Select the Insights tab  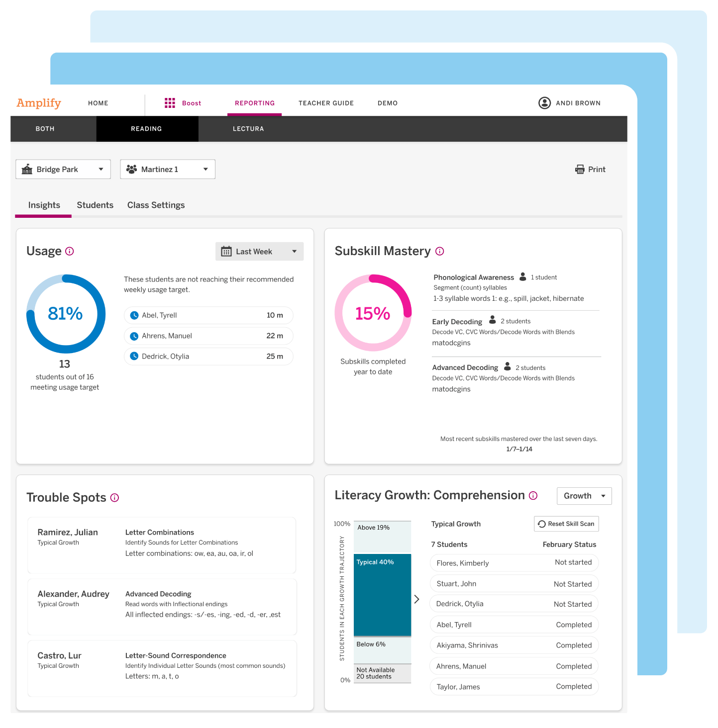pyautogui.click(x=44, y=205)
